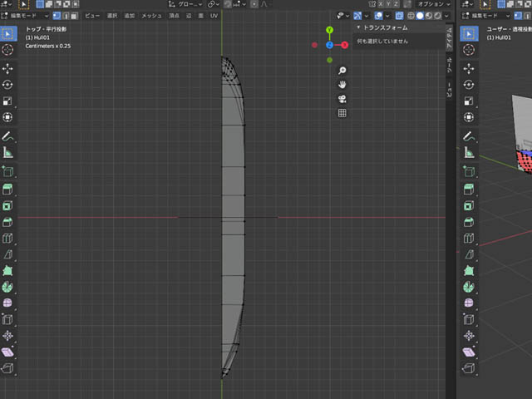The width and height of the screenshot is (532, 399).
Task: Enable edge select mode in left viewport header
Action: (66, 16)
